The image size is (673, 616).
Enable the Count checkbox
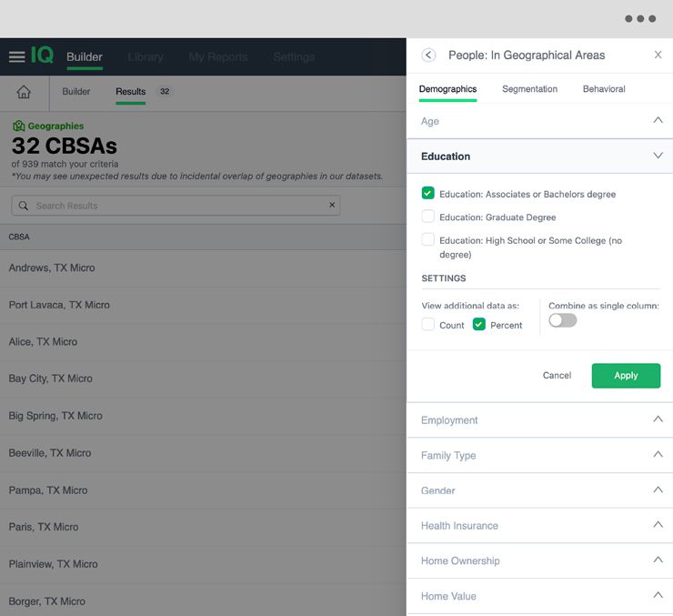[427, 325]
